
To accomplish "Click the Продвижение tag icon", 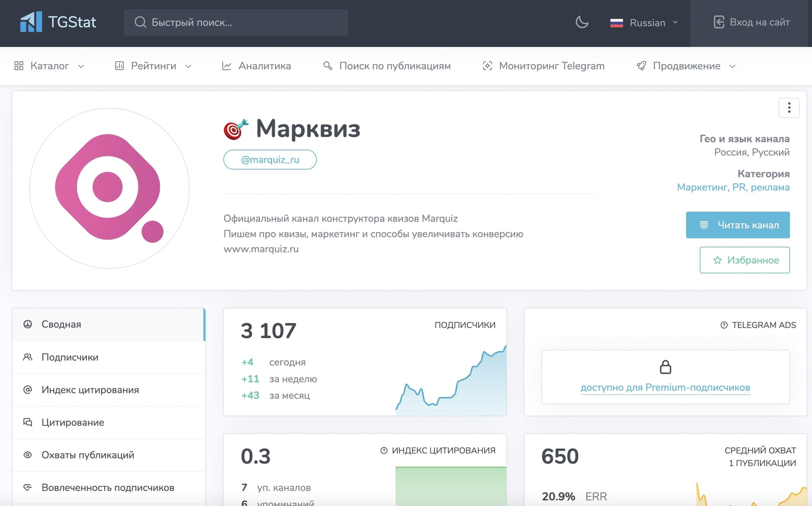I will (641, 66).
